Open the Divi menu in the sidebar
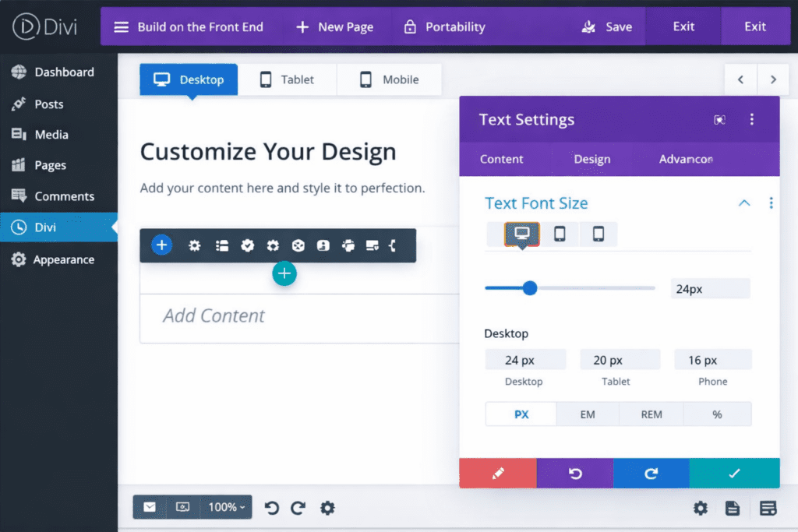 tap(47, 227)
